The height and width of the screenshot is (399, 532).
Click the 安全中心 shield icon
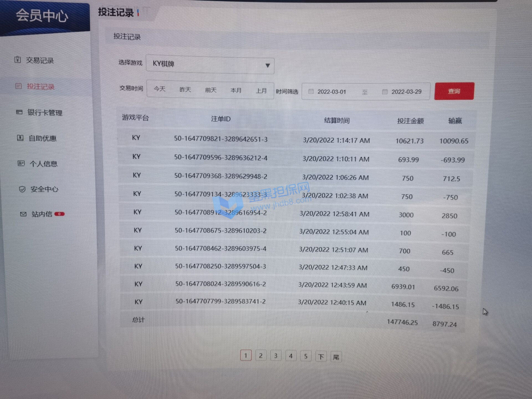point(22,189)
